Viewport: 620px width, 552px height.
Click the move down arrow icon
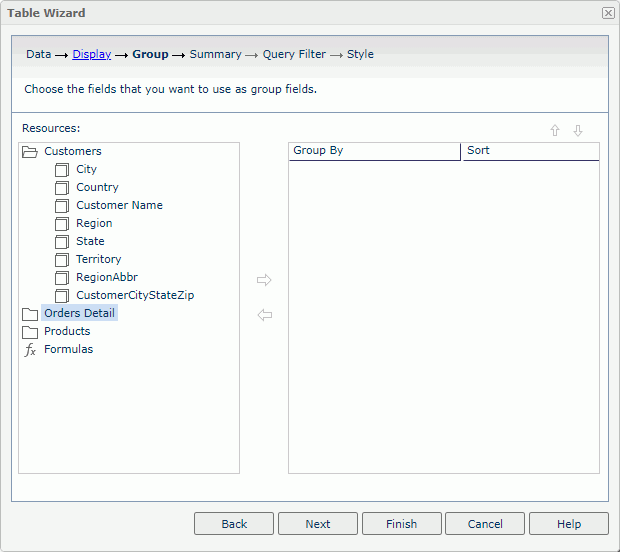578,130
